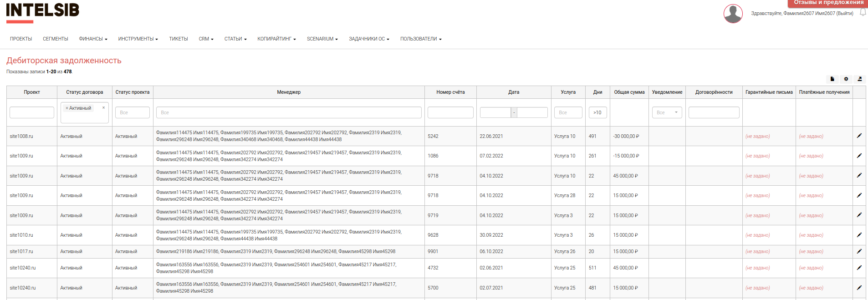868x300 pixels.
Task: Click the user avatar picture
Action: pos(733,14)
